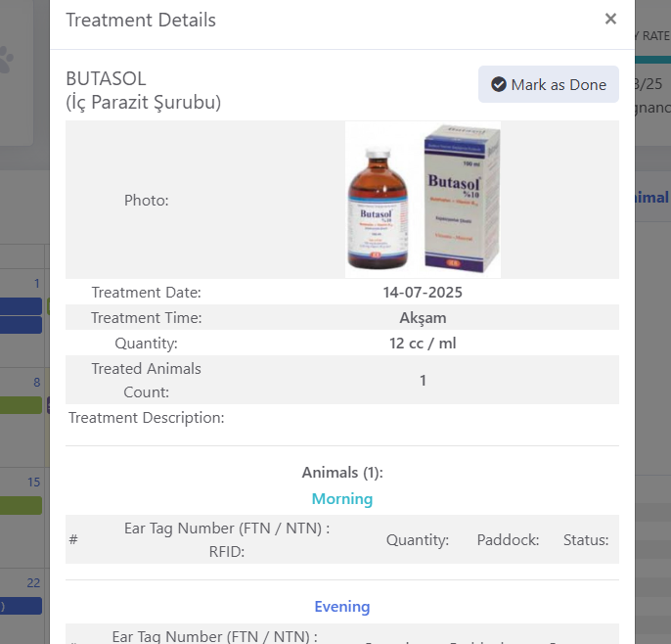Image resolution: width=671 pixels, height=644 pixels.
Task: Click the checkmark icon in Mark as Done
Action: click(499, 84)
